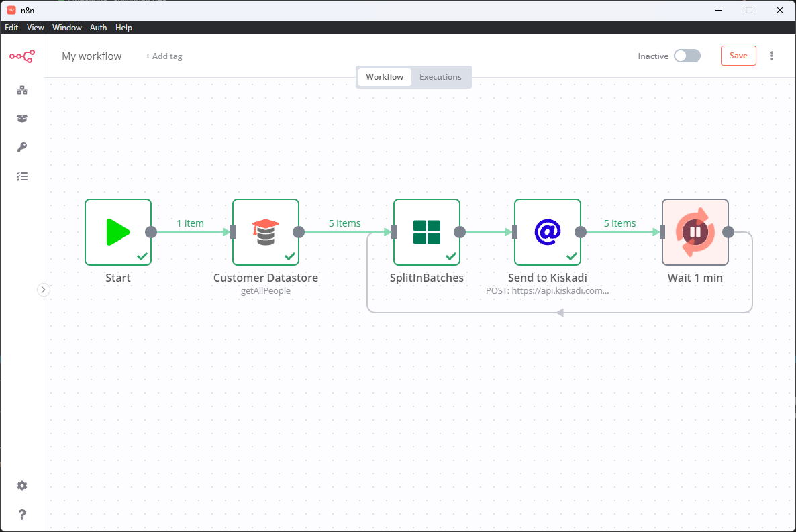
Task: Open the Templates box icon in sidebar
Action: (22, 118)
